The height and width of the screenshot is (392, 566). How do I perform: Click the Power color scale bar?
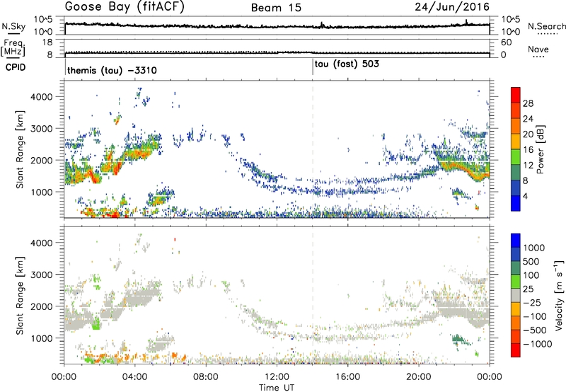(x=516, y=149)
